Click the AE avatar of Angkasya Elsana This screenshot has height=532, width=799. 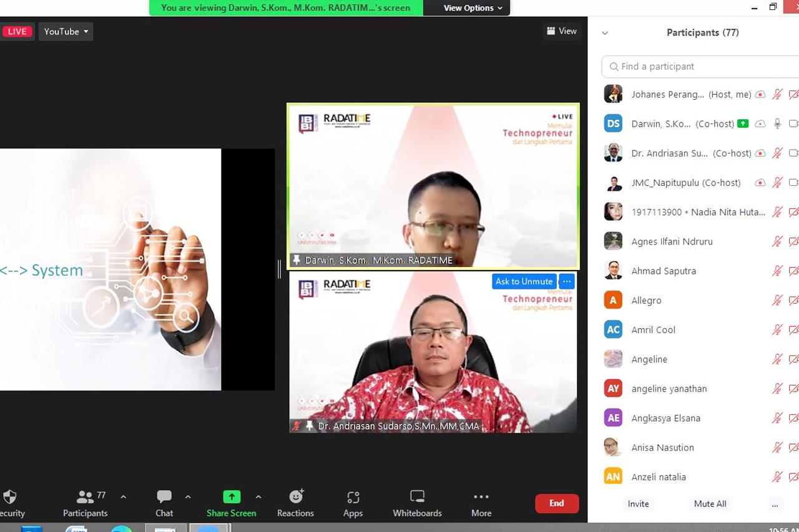(614, 418)
